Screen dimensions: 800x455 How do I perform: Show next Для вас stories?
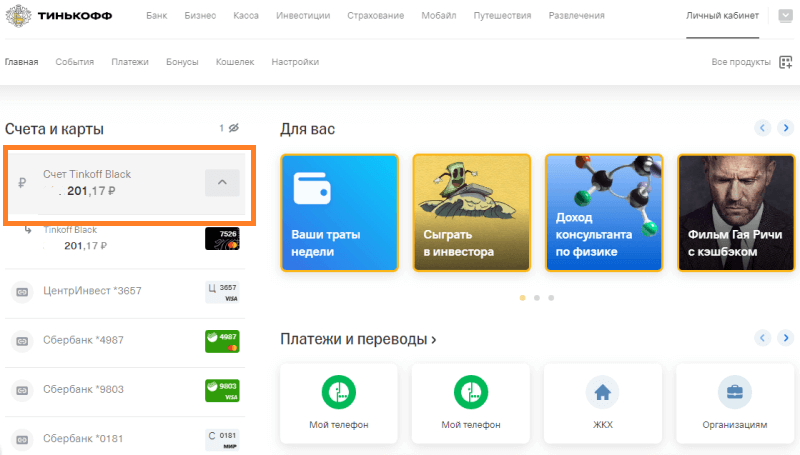pos(786,128)
